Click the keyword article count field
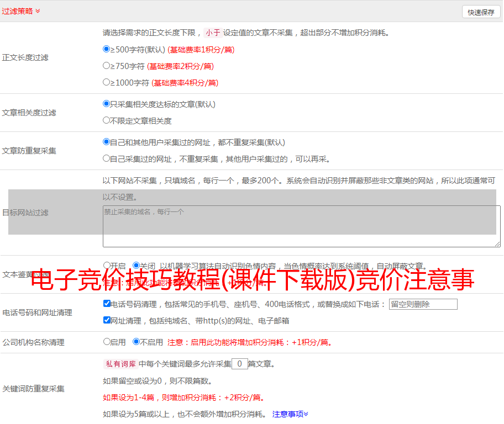The image size is (504, 424). pyautogui.click(x=239, y=364)
